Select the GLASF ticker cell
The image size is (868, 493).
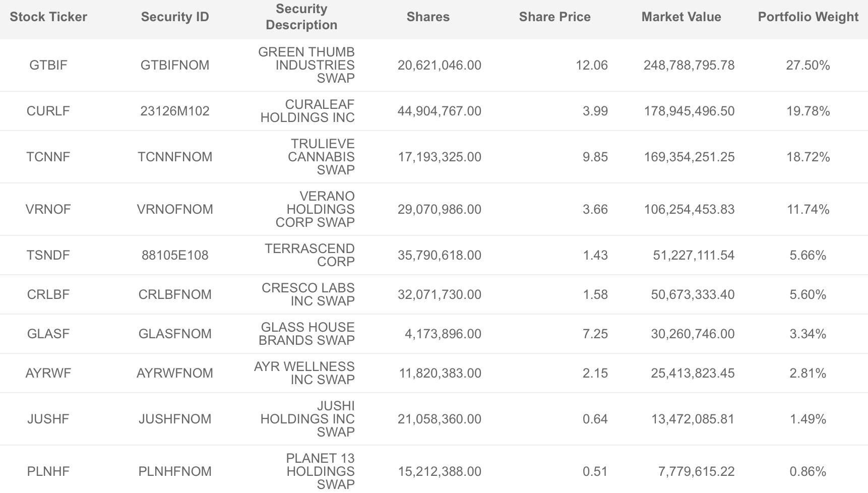tap(48, 334)
